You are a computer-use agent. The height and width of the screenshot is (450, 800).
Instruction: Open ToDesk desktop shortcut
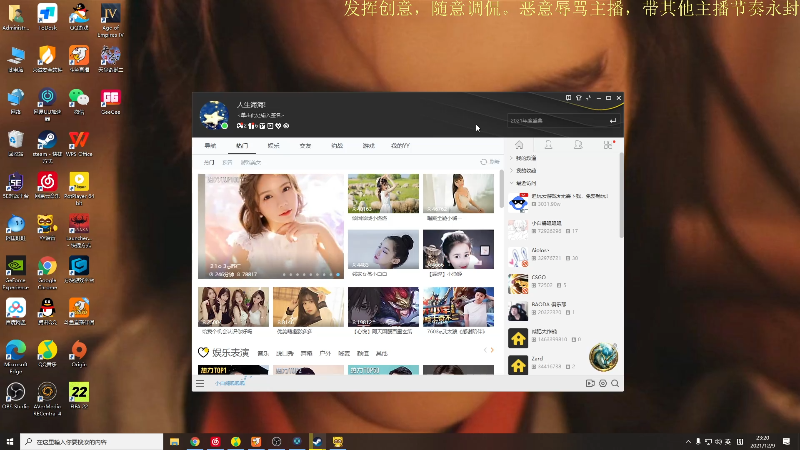[47, 17]
